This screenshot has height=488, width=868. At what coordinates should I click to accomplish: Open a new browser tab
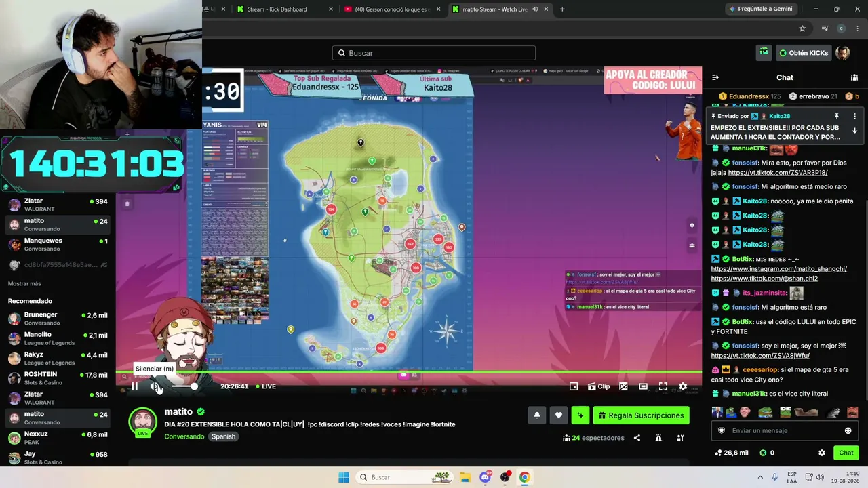(x=562, y=9)
